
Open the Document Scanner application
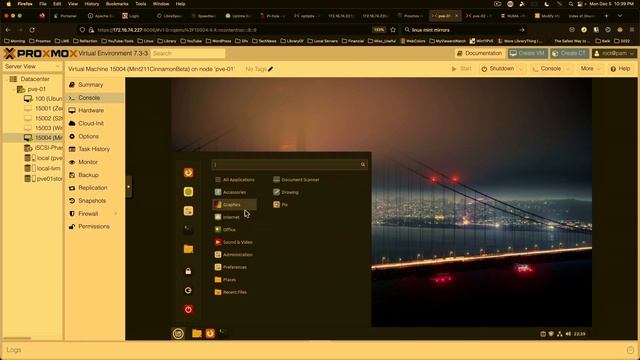point(296,180)
